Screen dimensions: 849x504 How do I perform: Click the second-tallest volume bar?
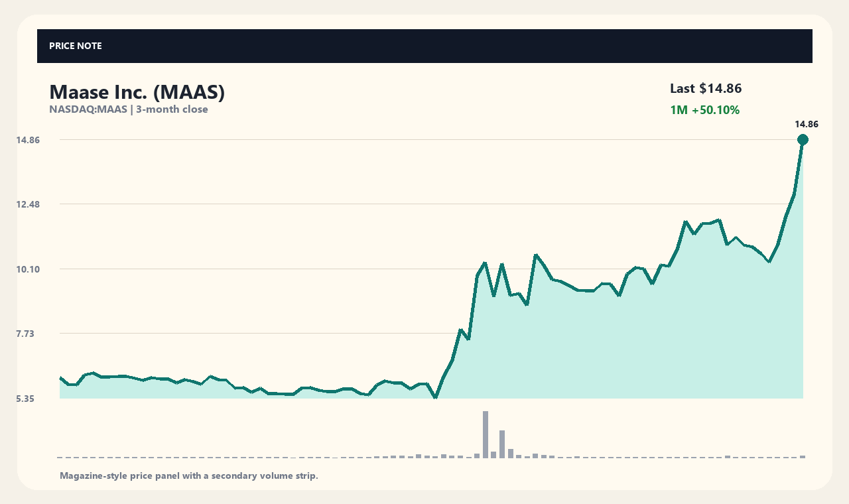click(502, 444)
